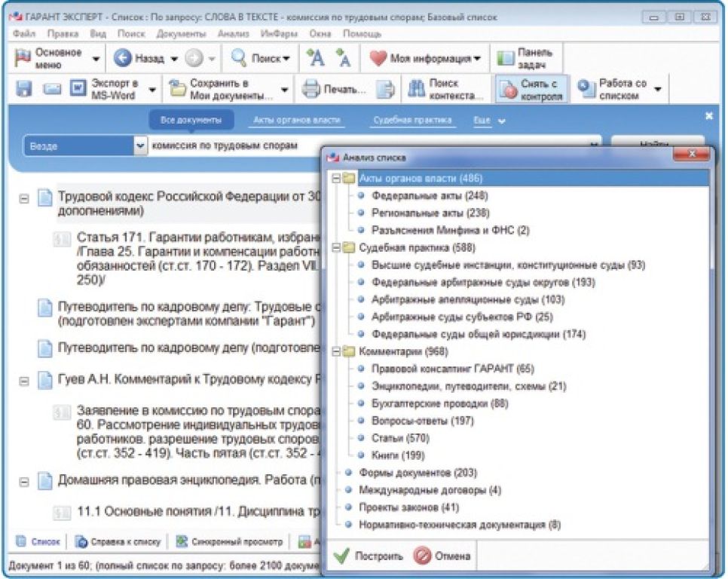Open Основное меню dropdown arrow
This screenshot has height=579, width=728.
tap(96, 59)
